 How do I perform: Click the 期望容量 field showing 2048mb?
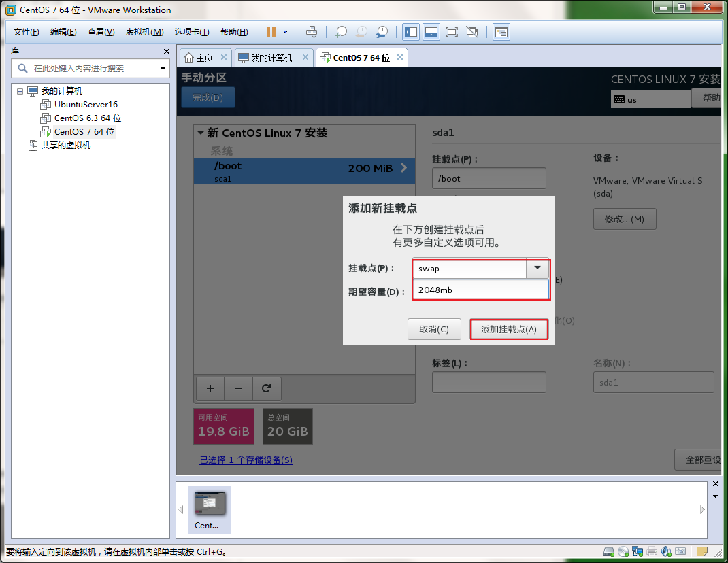(481, 290)
